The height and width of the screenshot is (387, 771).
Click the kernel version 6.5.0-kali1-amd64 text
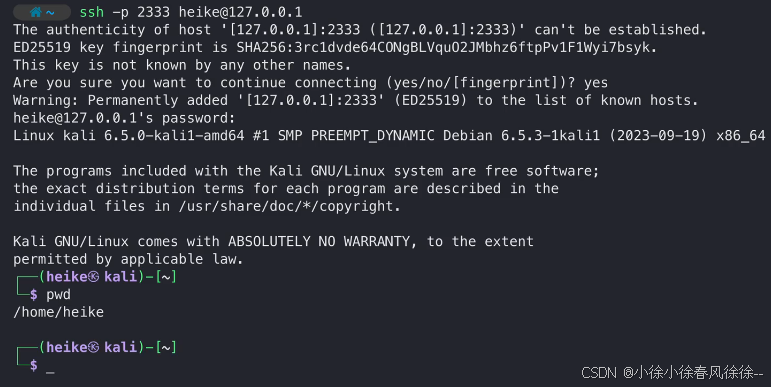(x=174, y=136)
